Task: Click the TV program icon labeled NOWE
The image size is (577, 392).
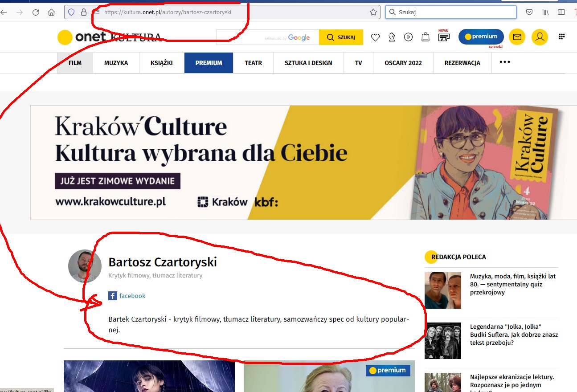Action: (x=444, y=37)
